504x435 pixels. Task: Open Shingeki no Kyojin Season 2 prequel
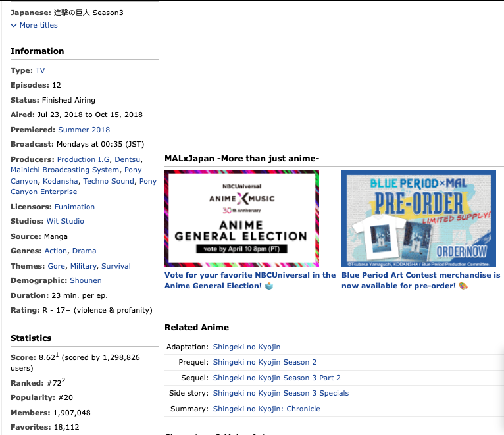coord(265,362)
